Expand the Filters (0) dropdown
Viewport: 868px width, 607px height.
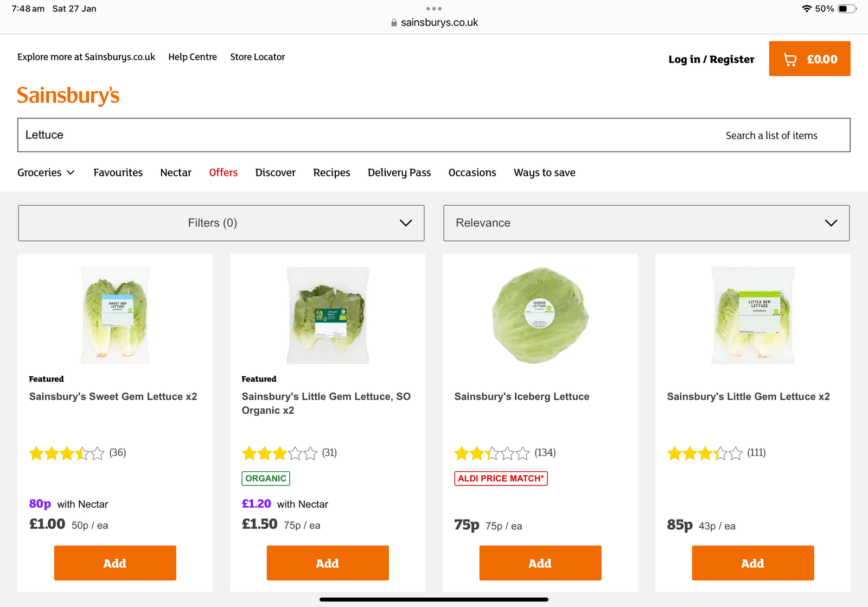tap(221, 223)
